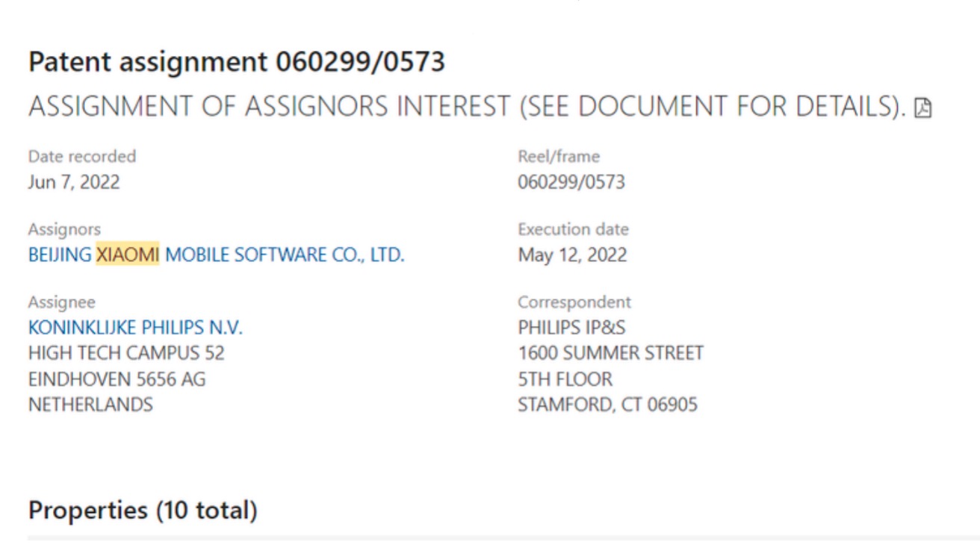Click the Date recorded label
This screenshot has height=545, width=980.
click(x=82, y=157)
